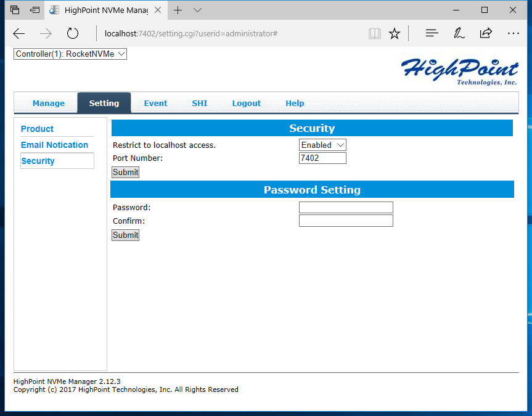This screenshot has width=532, height=416.
Task: Submit the Security settings
Action: (125, 173)
